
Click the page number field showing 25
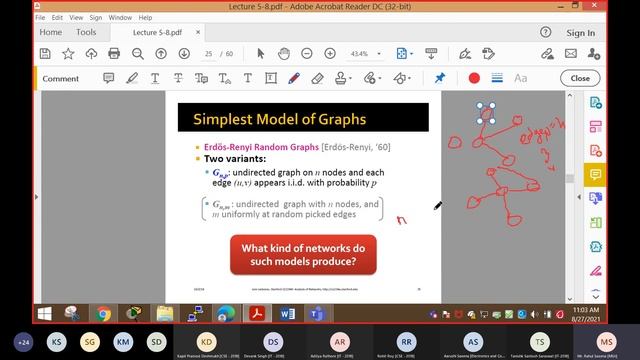coord(209,53)
